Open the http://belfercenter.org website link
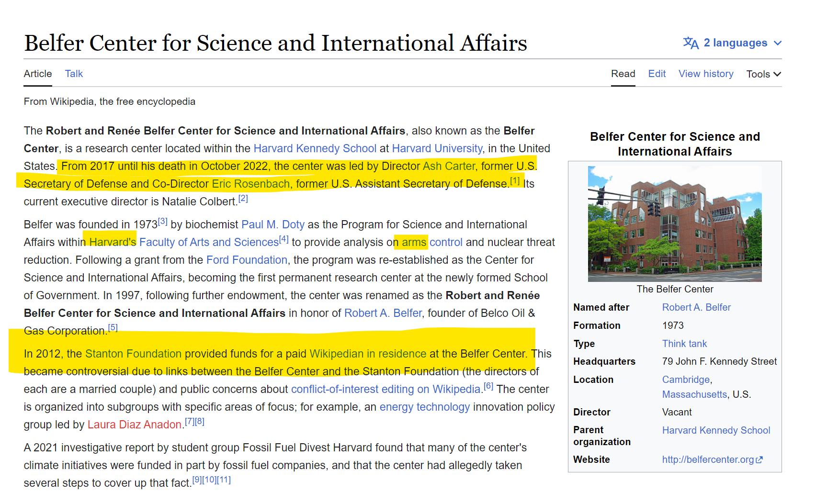Viewport: 816px width, 504px height. pos(708,459)
